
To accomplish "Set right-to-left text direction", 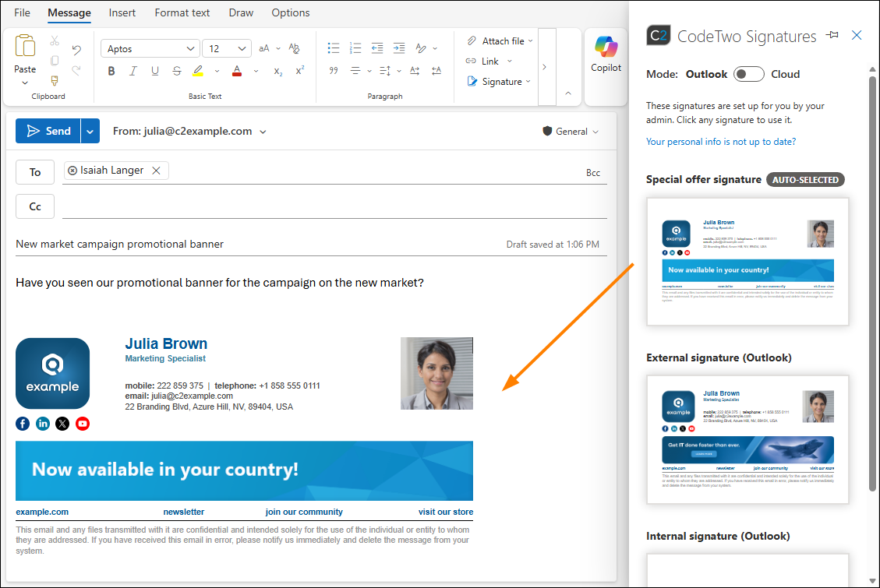I will 436,71.
